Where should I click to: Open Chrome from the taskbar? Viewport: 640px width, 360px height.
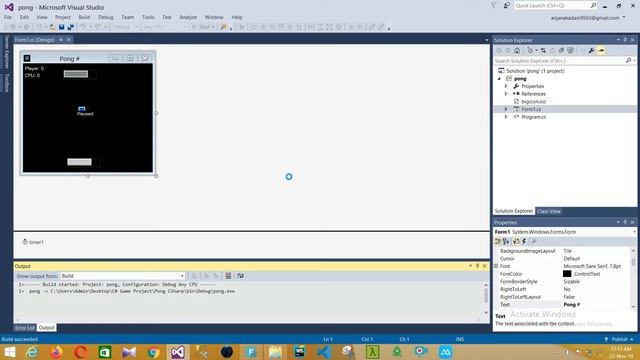[x=153, y=352]
